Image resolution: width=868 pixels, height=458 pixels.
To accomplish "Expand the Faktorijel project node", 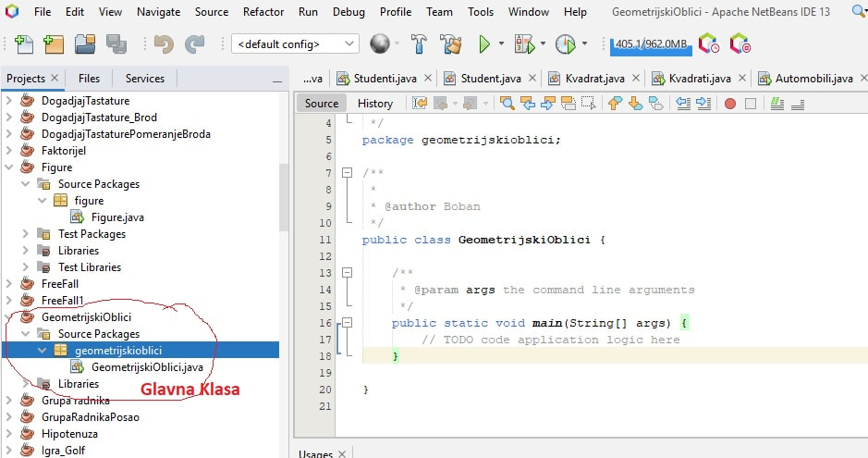I will 9,150.
